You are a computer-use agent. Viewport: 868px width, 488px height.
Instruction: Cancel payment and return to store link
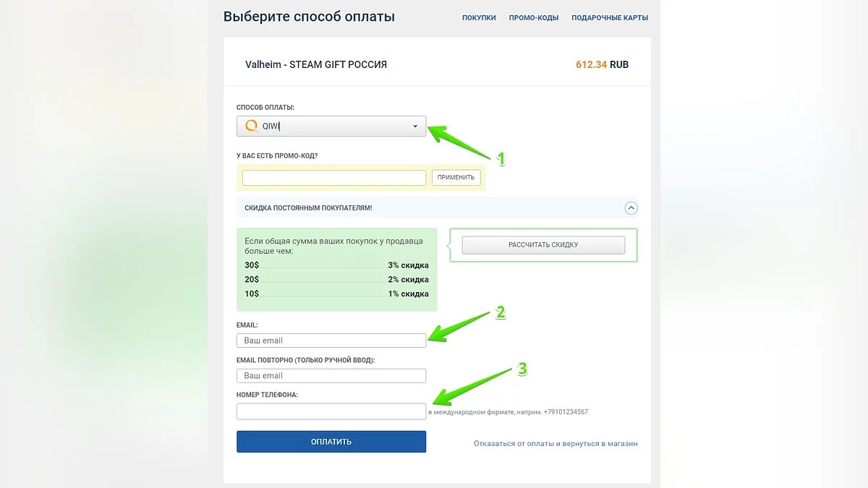pyautogui.click(x=556, y=443)
